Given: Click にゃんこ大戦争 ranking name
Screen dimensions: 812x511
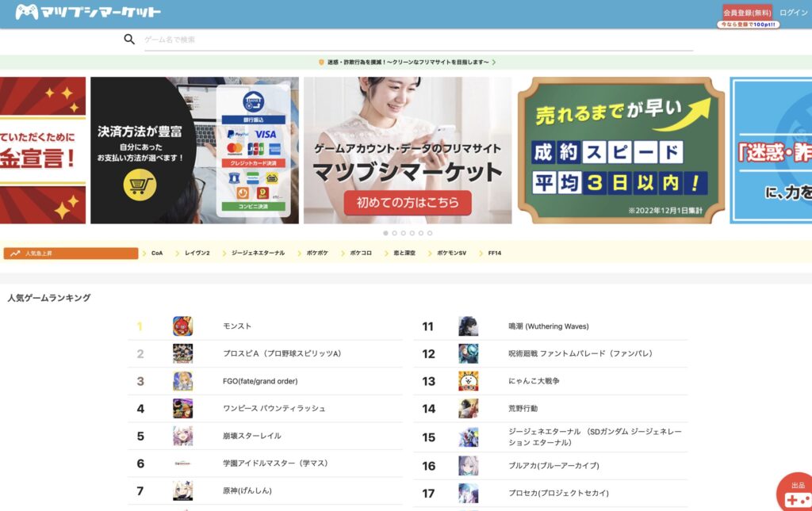Looking at the screenshot, I should pyautogui.click(x=534, y=381).
